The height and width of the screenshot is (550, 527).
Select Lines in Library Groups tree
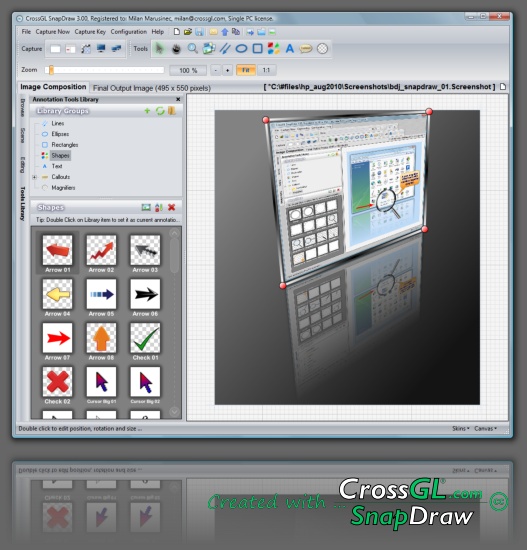[x=58, y=123]
